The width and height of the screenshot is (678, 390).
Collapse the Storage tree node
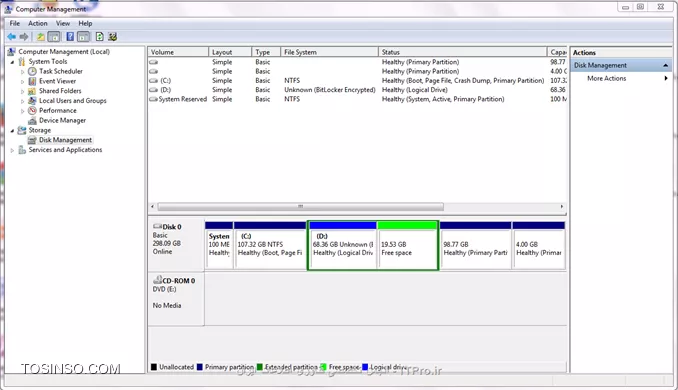12,131
